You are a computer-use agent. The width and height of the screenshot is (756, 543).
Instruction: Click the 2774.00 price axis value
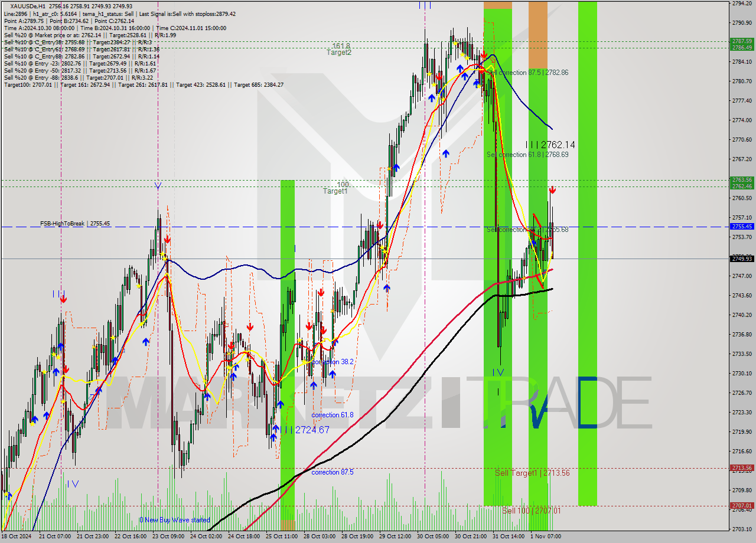742,120
